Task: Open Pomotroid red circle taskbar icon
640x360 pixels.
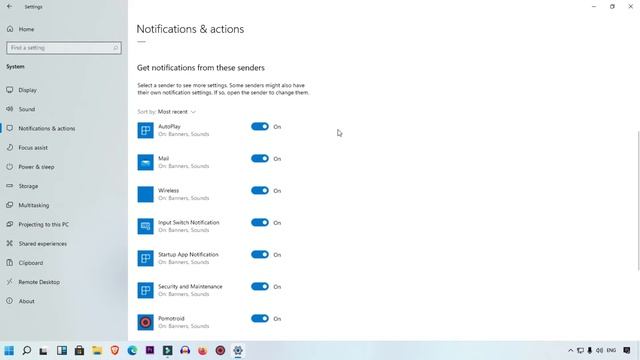Action: [x=220, y=350]
